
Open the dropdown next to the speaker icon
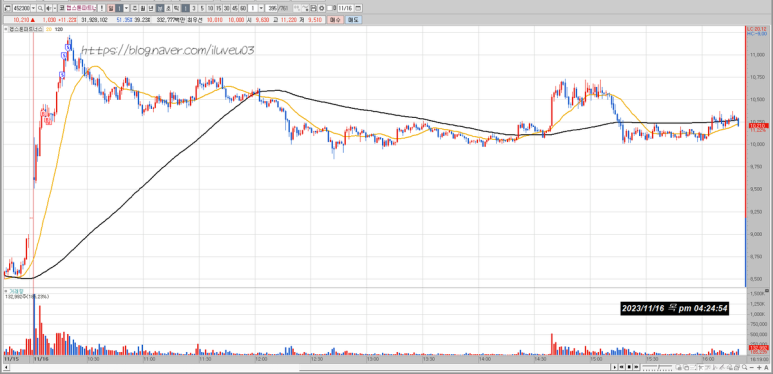(x=55, y=8)
